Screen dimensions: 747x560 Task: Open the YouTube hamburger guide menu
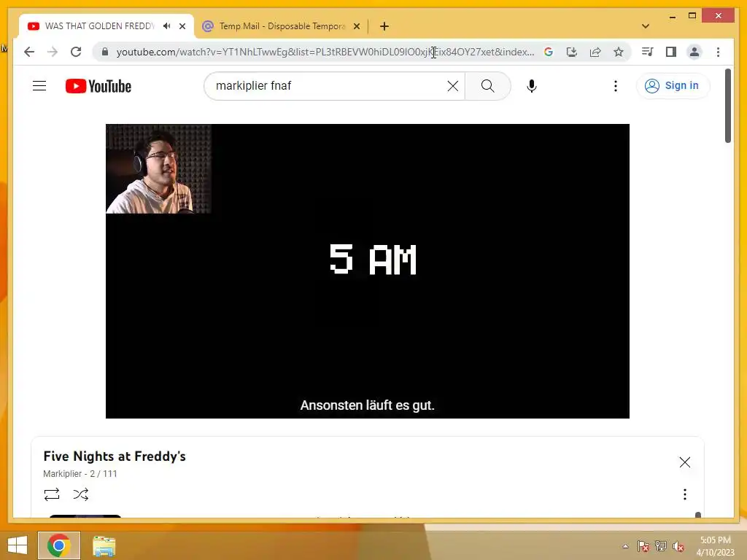pos(39,86)
